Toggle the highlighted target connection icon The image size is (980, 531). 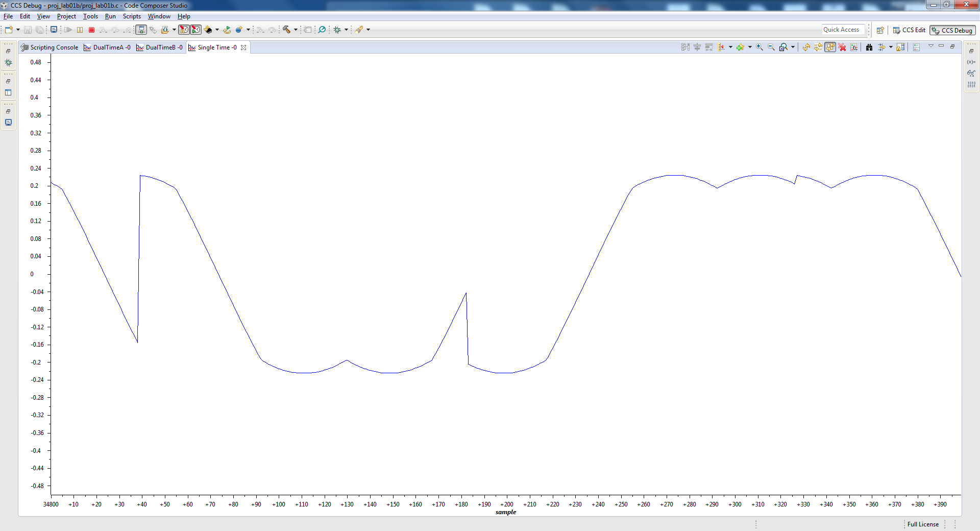click(x=141, y=30)
